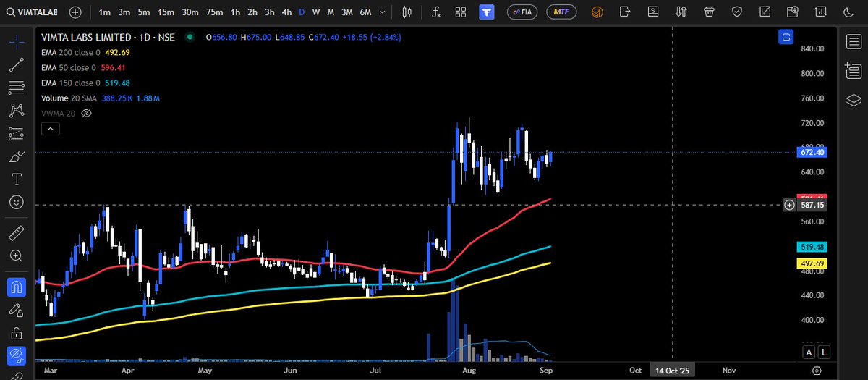The width and height of the screenshot is (868, 380).
Task: Open the chart popout arrow icon
Action: click(765, 12)
